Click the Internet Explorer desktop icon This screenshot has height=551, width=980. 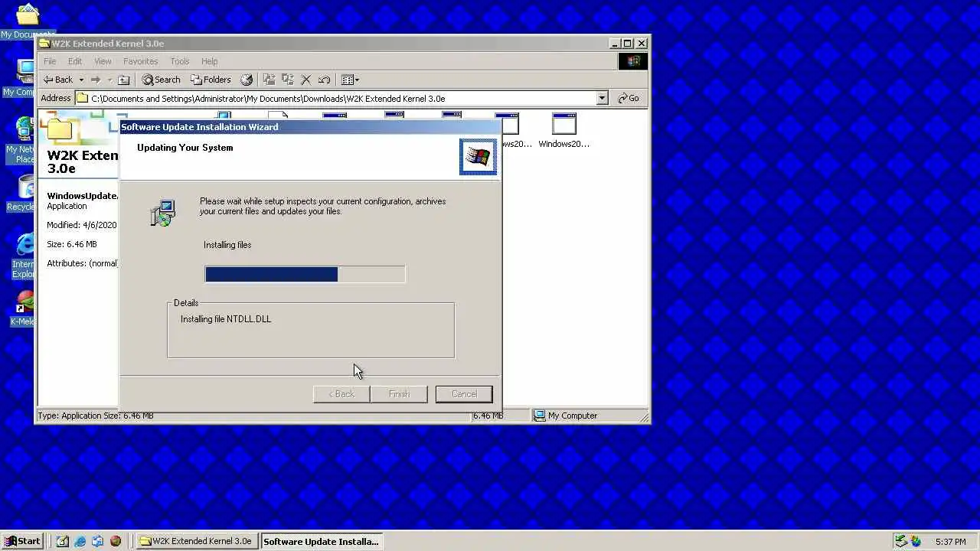pos(24,256)
